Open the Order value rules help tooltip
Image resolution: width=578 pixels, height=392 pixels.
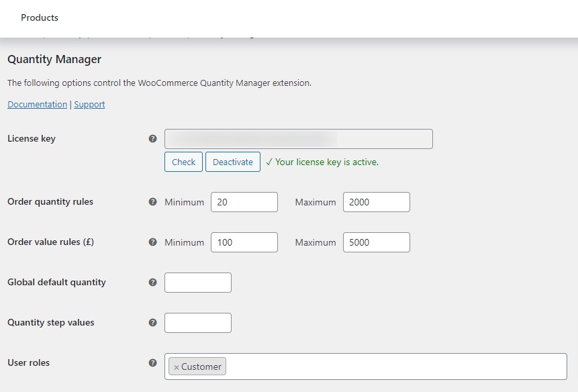pos(153,242)
